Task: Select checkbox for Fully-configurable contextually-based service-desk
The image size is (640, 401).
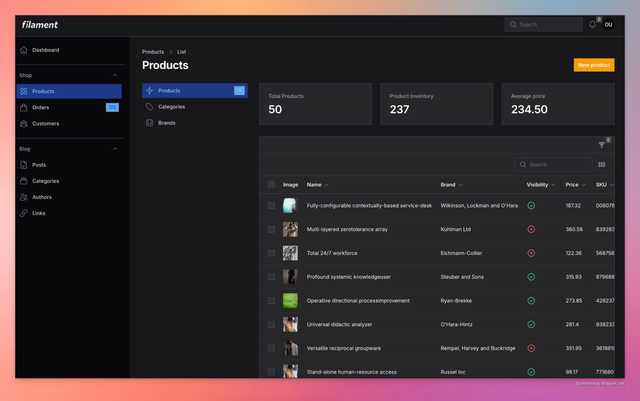Action: coord(271,205)
